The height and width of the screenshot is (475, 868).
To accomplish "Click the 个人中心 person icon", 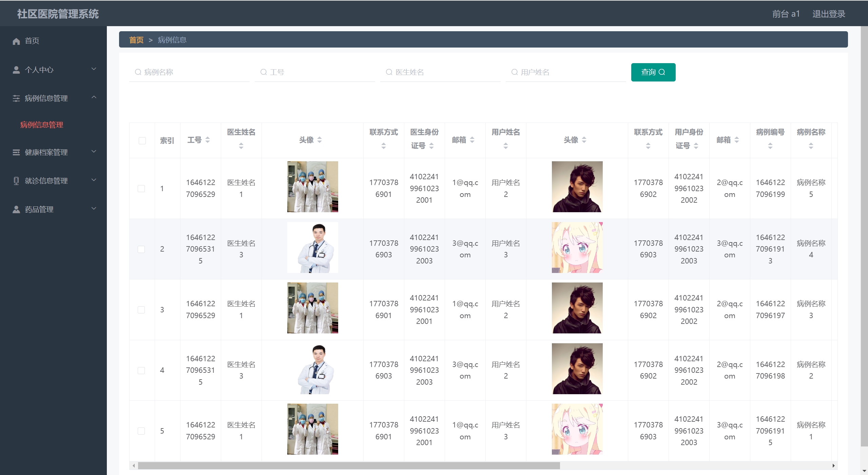I will tap(16, 70).
